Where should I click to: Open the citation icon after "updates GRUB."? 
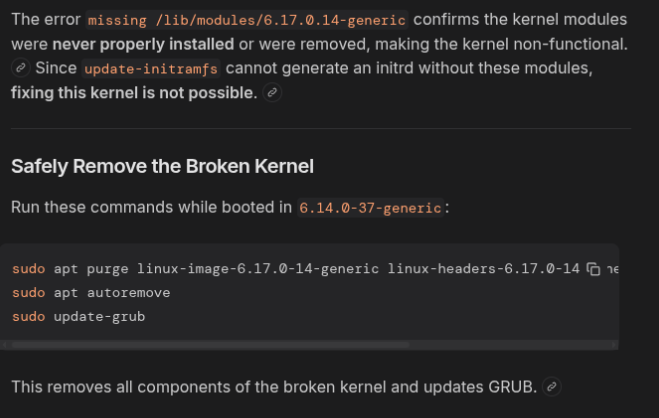click(551, 386)
